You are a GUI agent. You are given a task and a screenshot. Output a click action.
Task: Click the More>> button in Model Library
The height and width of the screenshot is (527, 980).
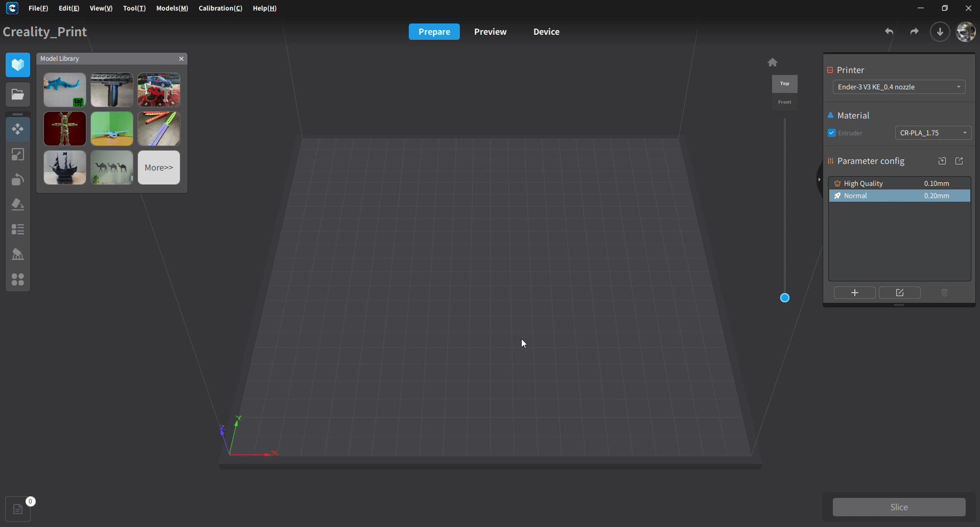click(159, 167)
